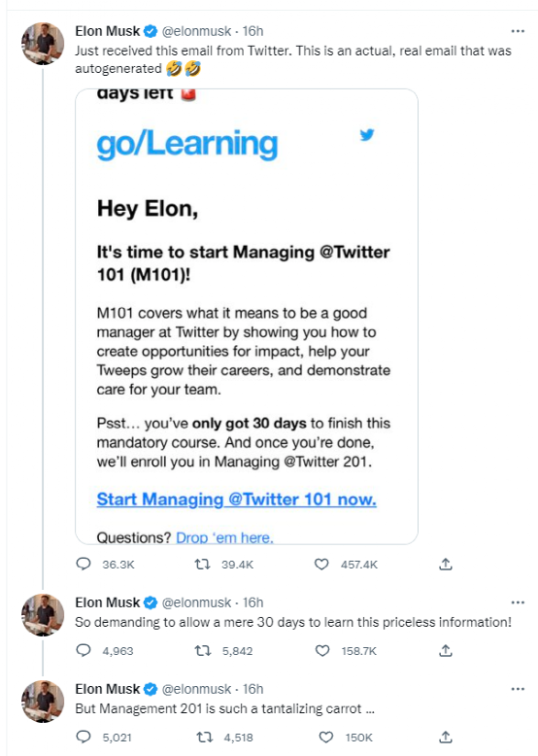This screenshot has width=538, height=756.
Task: Share the first tweet with the email image
Action: (446, 564)
